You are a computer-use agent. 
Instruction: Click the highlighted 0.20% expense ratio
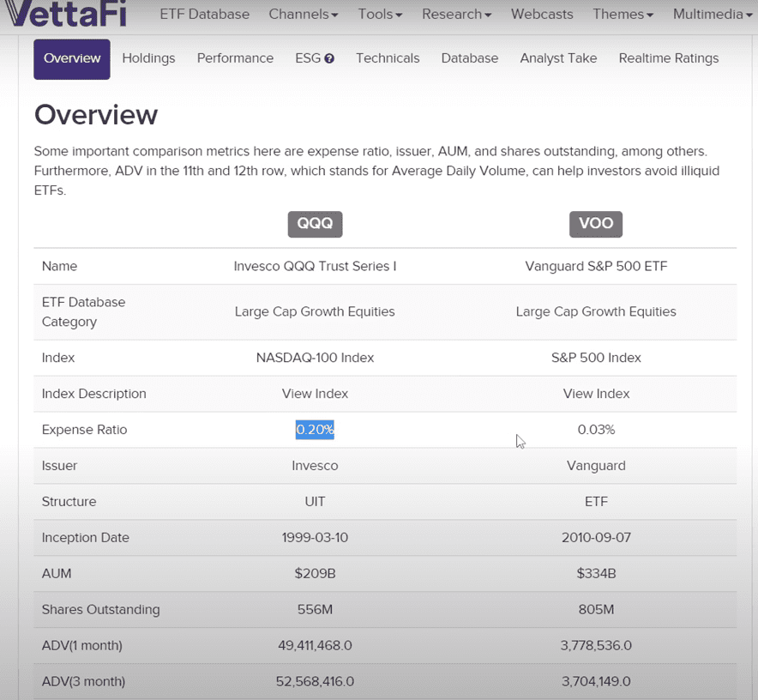tap(315, 430)
